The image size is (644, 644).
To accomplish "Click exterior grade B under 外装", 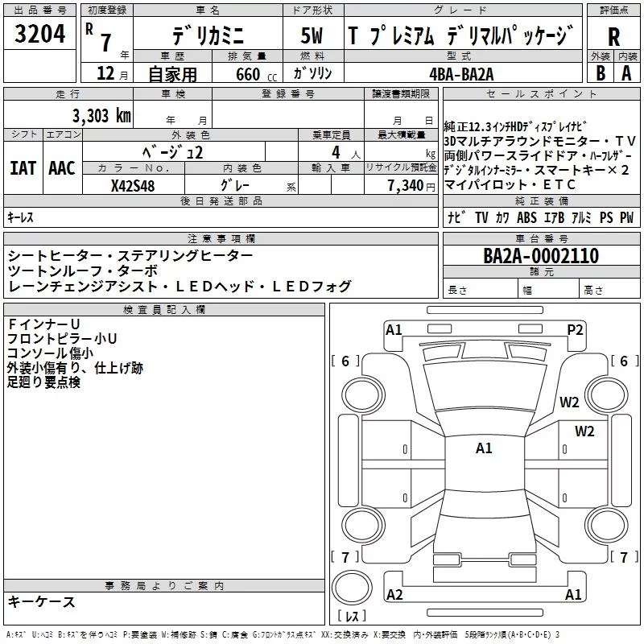I will pos(601,73).
